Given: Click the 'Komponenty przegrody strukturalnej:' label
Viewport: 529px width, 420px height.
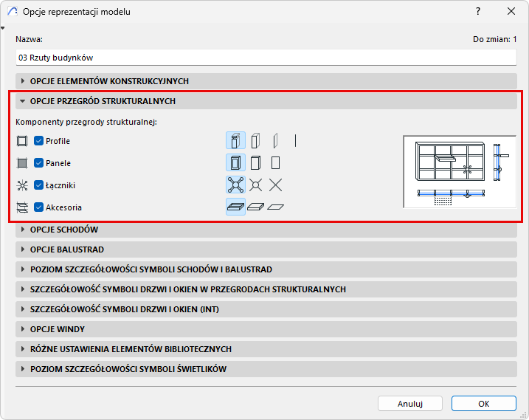Looking at the screenshot, I should [x=86, y=122].
